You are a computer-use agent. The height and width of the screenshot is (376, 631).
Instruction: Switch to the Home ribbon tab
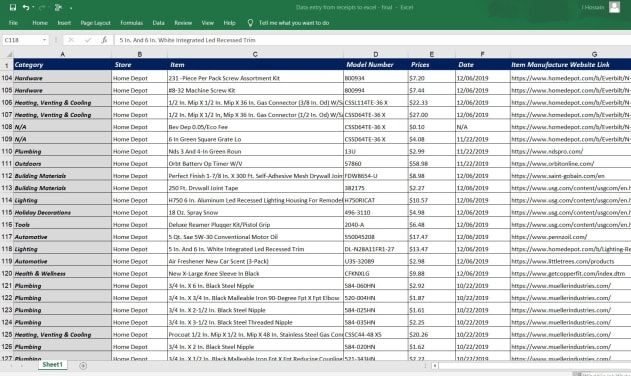[x=40, y=23]
